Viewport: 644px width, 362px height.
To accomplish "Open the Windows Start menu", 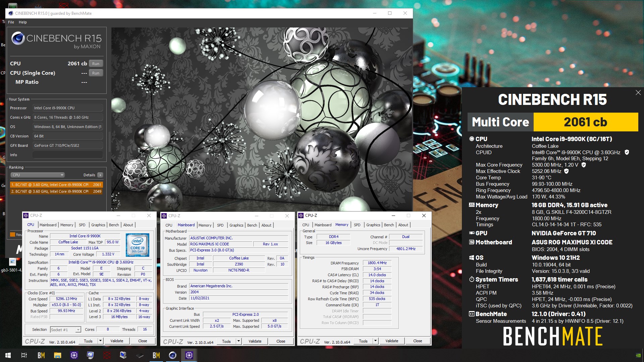I will (8, 355).
